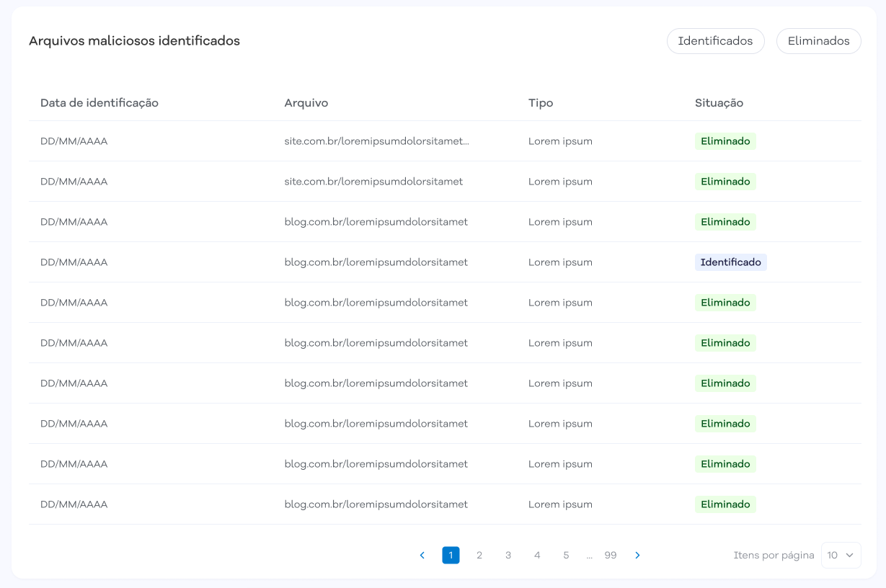Screen dimensions: 886x588
Task: Click the blog.com.br file in the Identificado row
Action: [376, 262]
